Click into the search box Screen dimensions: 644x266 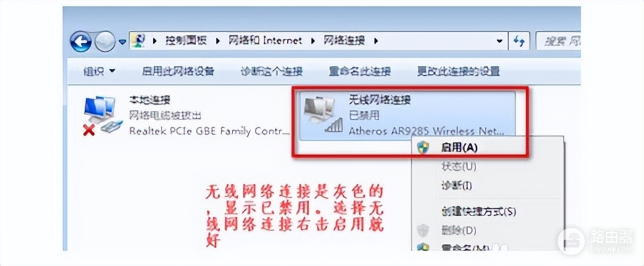[x=558, y=41]
